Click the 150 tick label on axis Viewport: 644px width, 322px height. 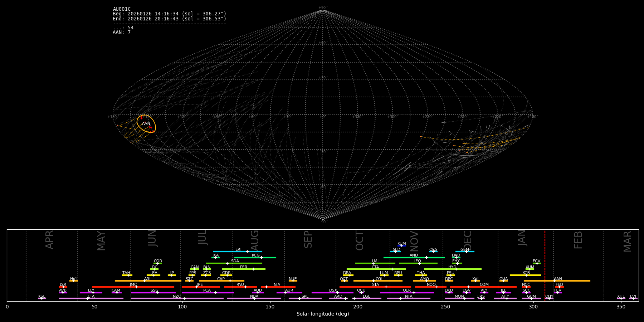click(270, 307)
